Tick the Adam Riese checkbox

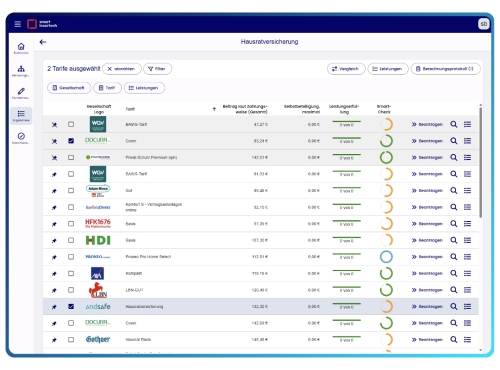[x=71, y=190]
